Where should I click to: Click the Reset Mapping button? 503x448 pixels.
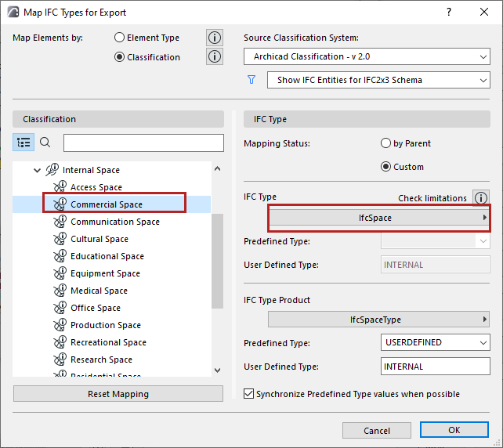[x=118, y=394]
